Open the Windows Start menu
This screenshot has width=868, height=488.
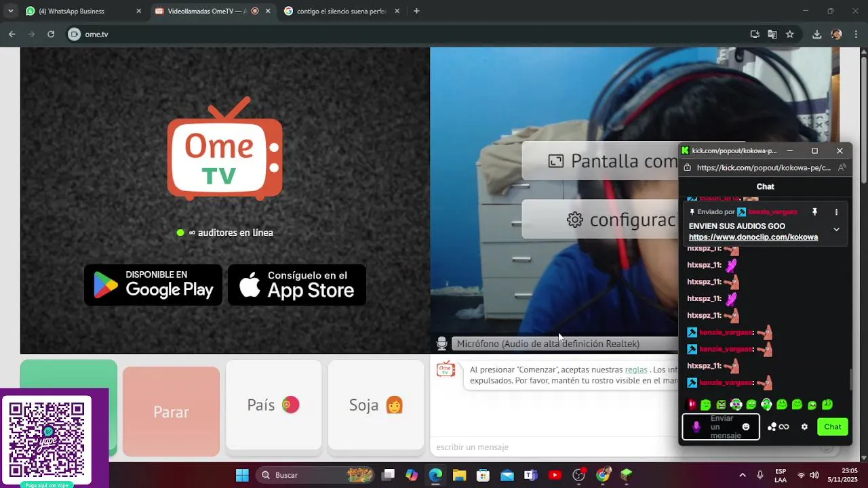tap(242, 475)
